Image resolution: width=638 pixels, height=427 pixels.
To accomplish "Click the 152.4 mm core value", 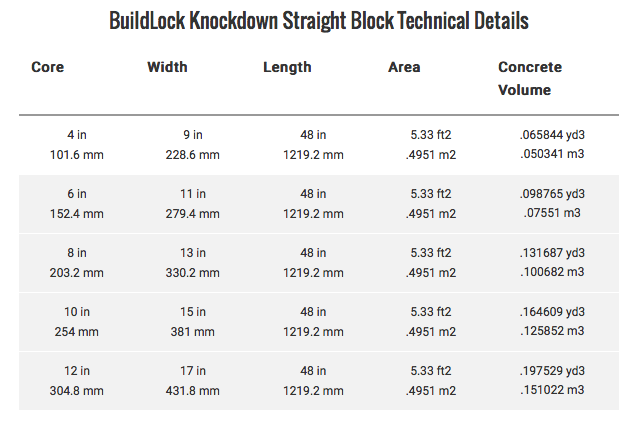I will point(77,214).
